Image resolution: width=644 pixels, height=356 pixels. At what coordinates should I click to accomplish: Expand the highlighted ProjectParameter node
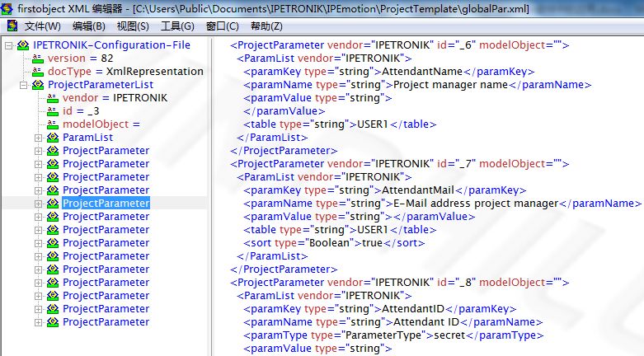coord(38,204)
